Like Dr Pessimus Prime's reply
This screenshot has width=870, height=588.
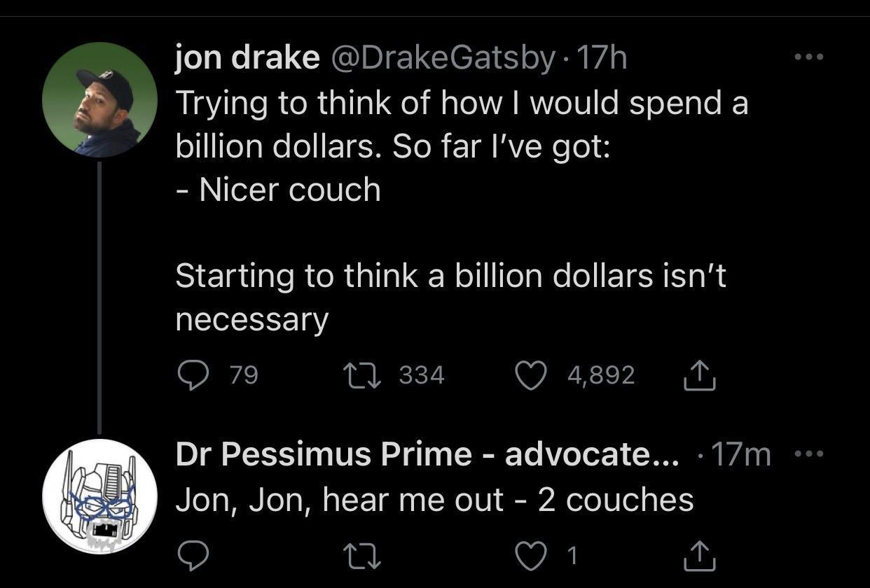530,556
